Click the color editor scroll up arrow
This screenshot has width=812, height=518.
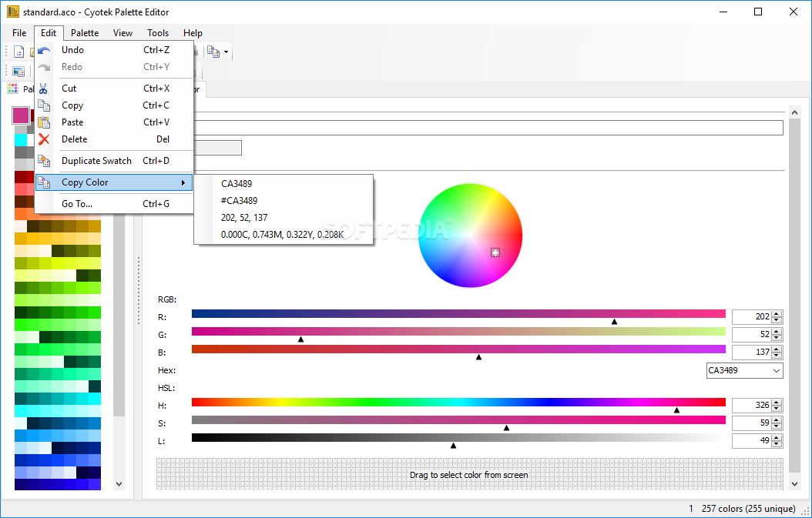pyautogui.click(x=795, y=112)
